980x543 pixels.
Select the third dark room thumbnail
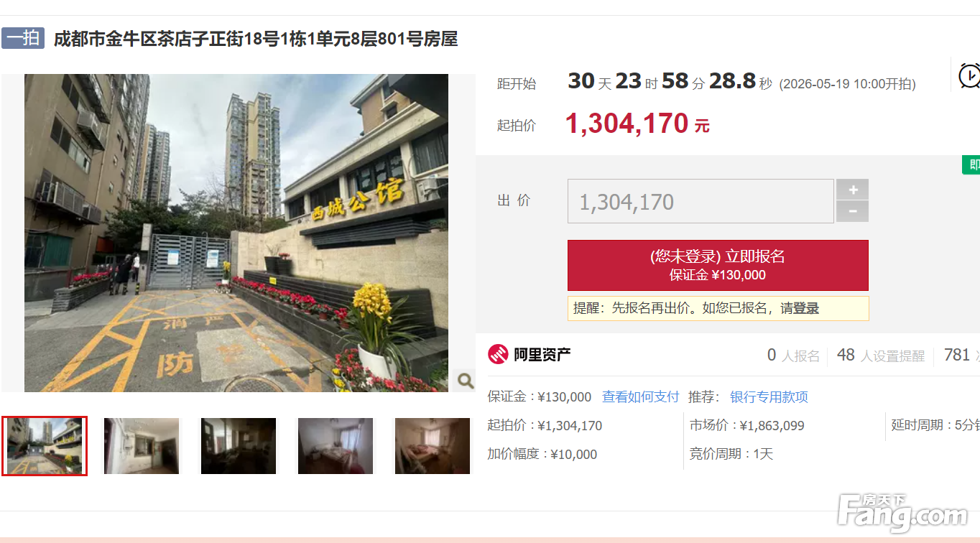[x=239, y=446]
